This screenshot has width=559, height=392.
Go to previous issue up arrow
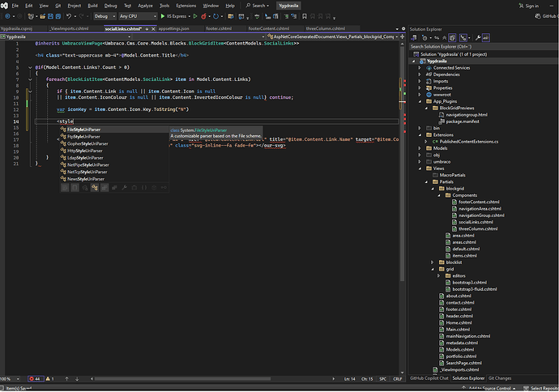click(66, 379)
